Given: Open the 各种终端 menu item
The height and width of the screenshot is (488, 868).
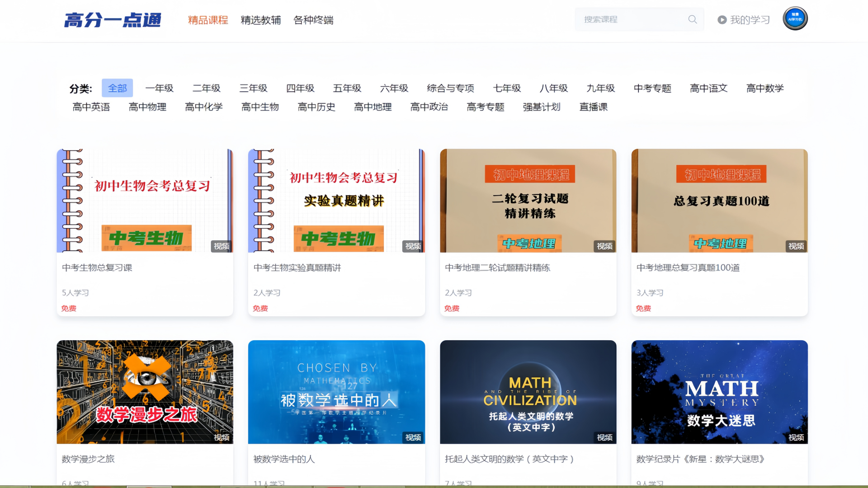Looking at the screenshot, I should [313, 20].
